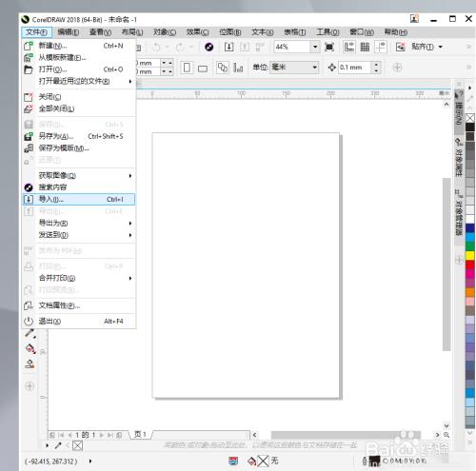This screenshot has height=471, width=476.
Task: Click the nudge distance input field
Action: point(354,68)
